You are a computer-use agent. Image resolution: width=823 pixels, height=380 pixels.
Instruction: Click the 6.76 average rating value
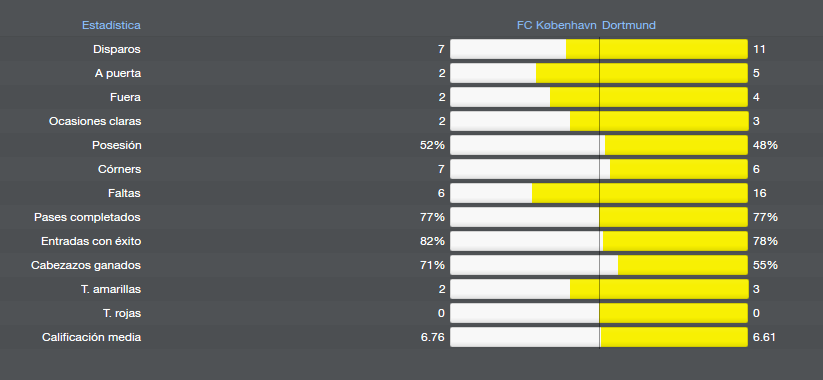432,337
